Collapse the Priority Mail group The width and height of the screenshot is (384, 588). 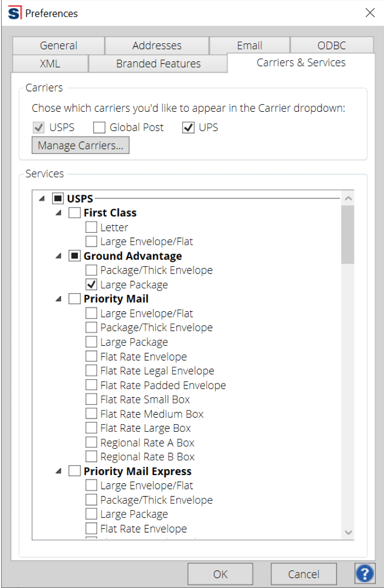point(58,298)
